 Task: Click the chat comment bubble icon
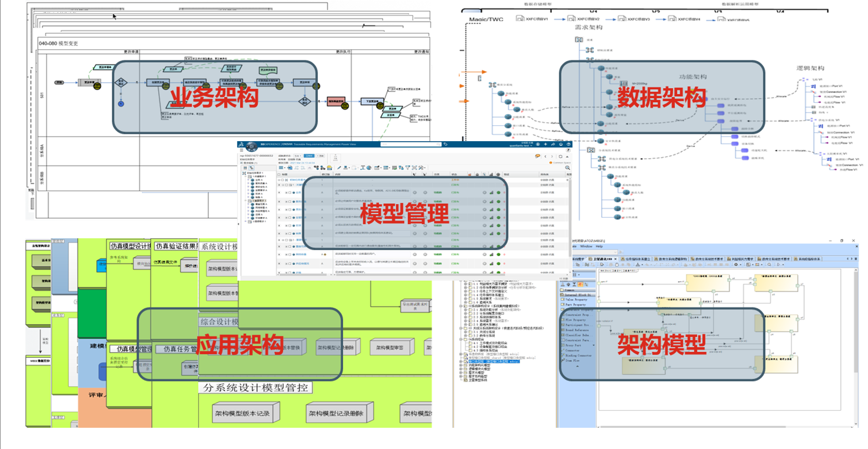[x=537, y=157]
